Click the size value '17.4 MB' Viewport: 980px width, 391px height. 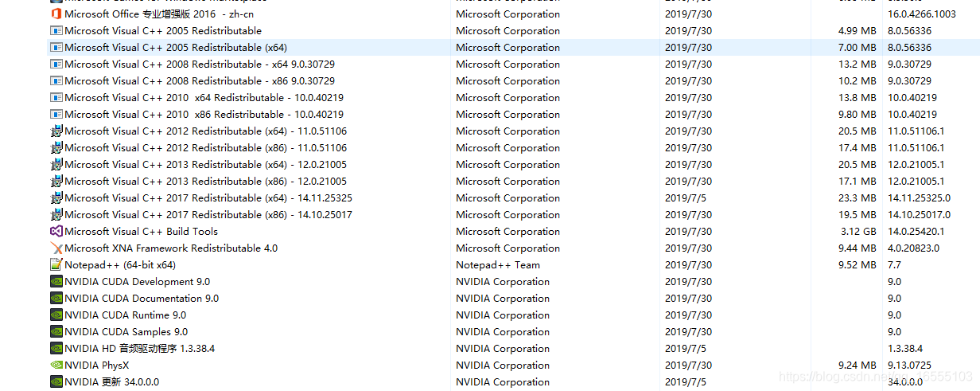pyautogui.click(x=857, y=148)
